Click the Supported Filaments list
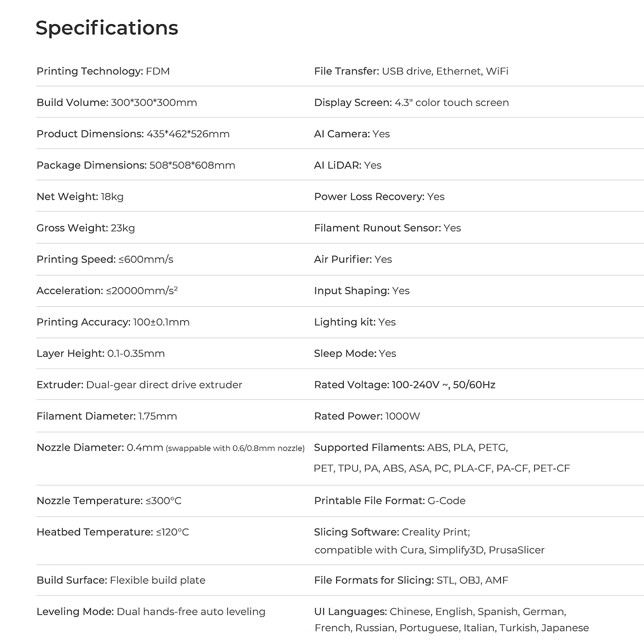Image resolution: width=644 pixels, height=644 pixels. click(x=441, y=458)
